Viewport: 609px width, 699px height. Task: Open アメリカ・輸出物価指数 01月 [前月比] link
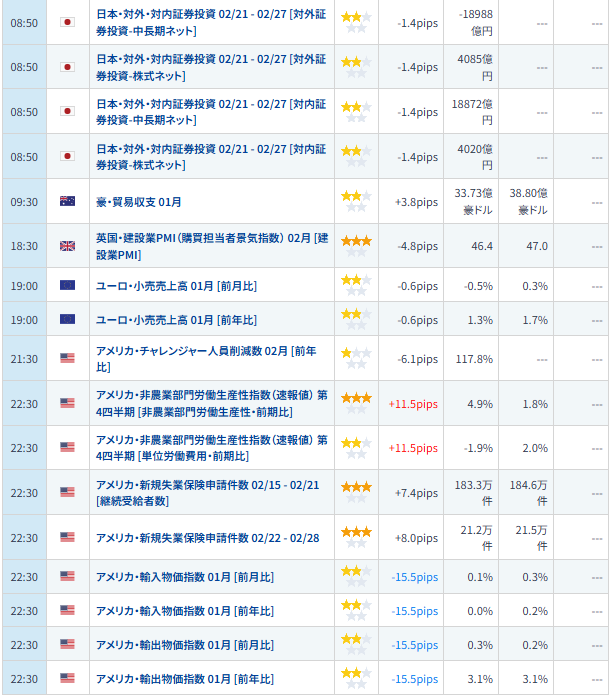pyautogui.click(x=184, y=645)
